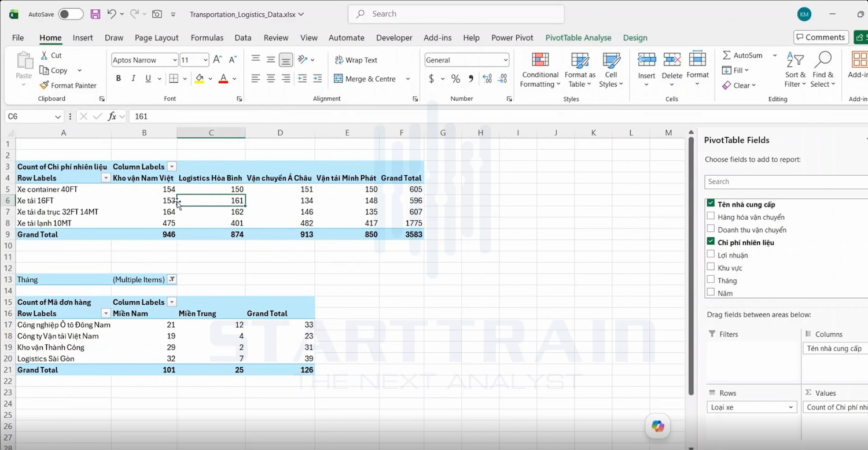Click the Wrap Text icon

[x=339, y=60]
